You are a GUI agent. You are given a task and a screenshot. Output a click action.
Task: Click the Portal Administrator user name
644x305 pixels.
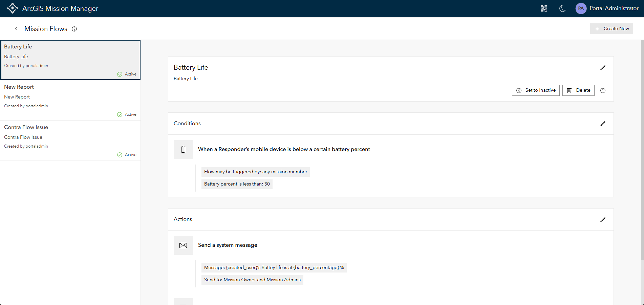pyautogui.click(x=614, y=8)
